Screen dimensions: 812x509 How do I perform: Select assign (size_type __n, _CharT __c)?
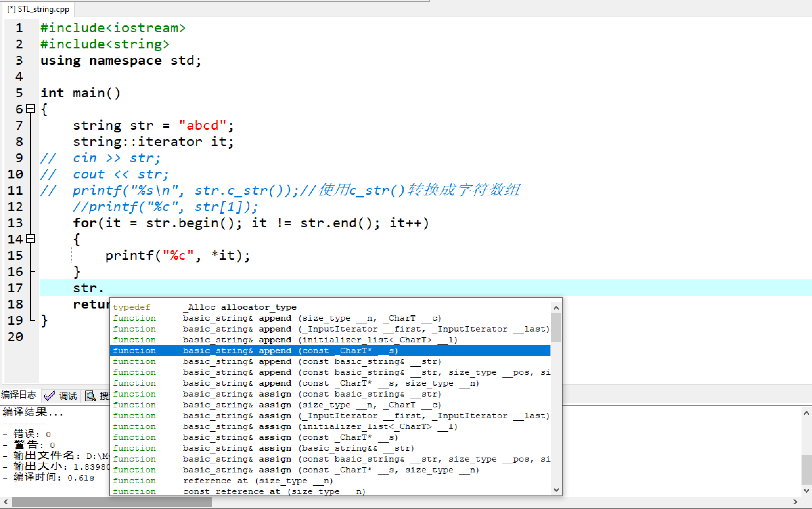pyautogui.click(x=330, y=405)
